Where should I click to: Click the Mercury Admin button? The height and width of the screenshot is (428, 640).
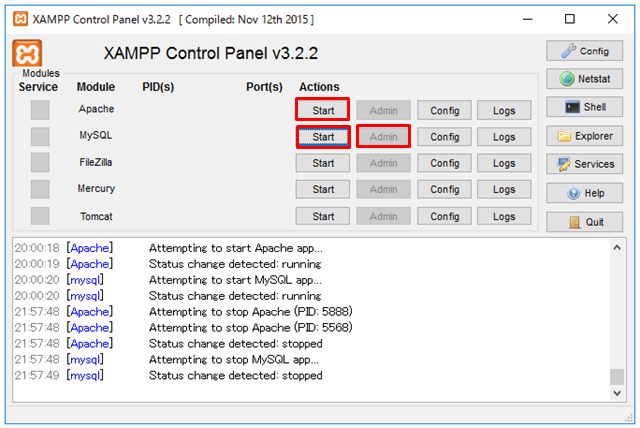coord(383,189)
